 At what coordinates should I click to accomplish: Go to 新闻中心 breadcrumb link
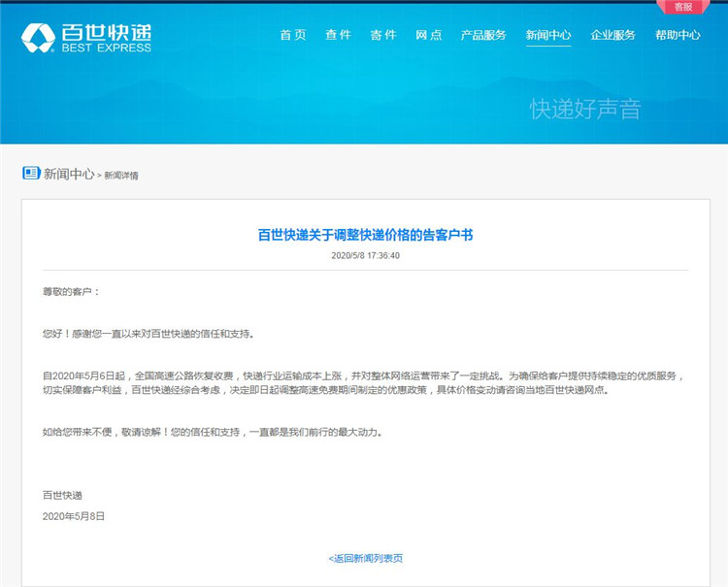click(69, 174)
